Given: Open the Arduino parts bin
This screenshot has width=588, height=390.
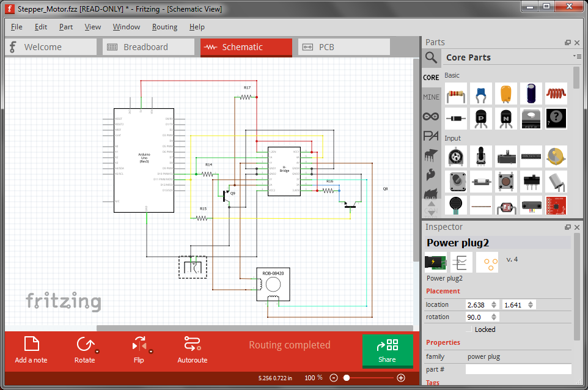Looking at the screenshot, I should click(431, 116).
